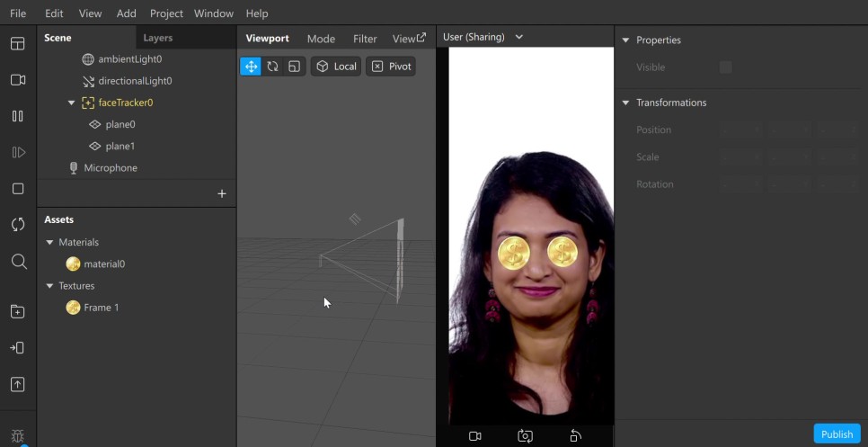Click the coin thumbnail next to Frame 1

point(73,308)
